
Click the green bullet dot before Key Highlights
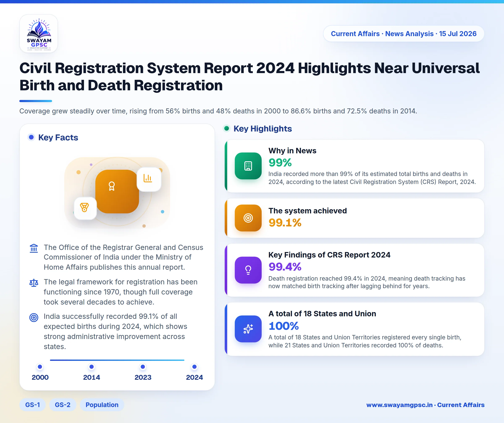pyautogui.click(x=226, y=128)
